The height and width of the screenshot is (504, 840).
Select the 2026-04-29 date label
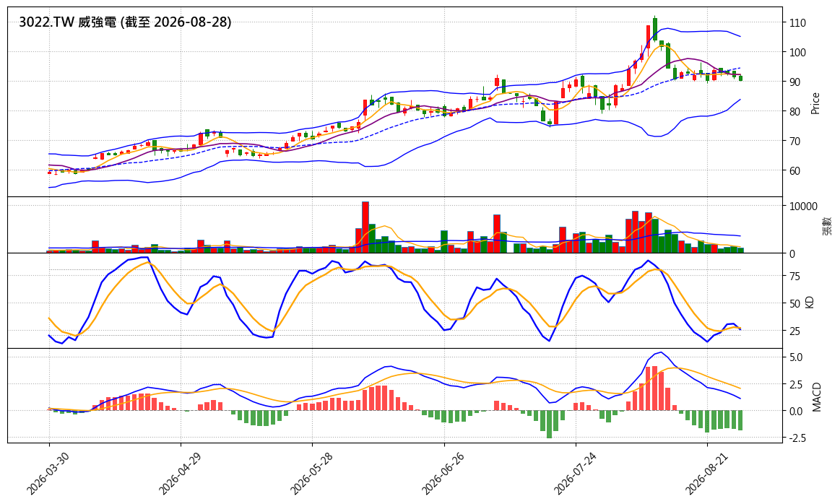point(179,473)
